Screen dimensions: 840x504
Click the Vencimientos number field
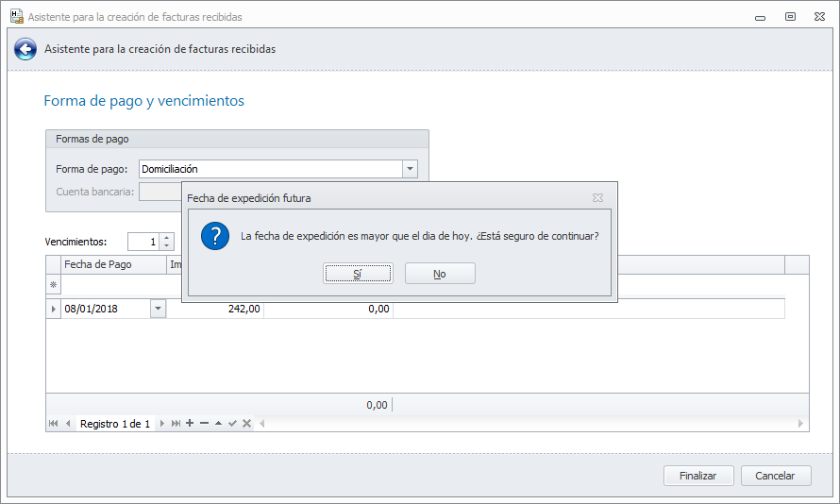point(143,242)
